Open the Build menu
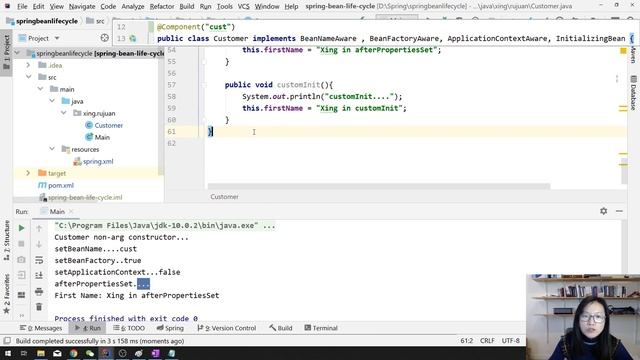 187,6
